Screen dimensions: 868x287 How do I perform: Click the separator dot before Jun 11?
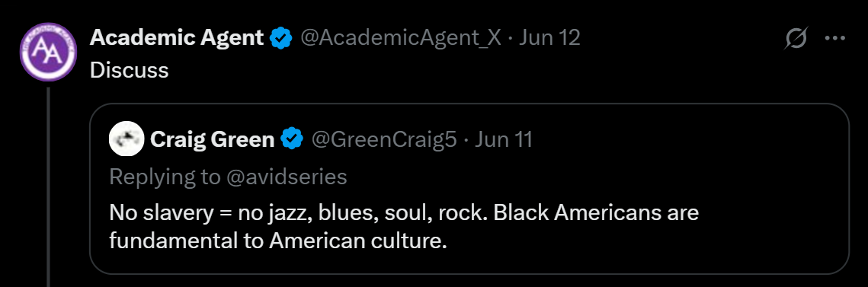(466, 140)
